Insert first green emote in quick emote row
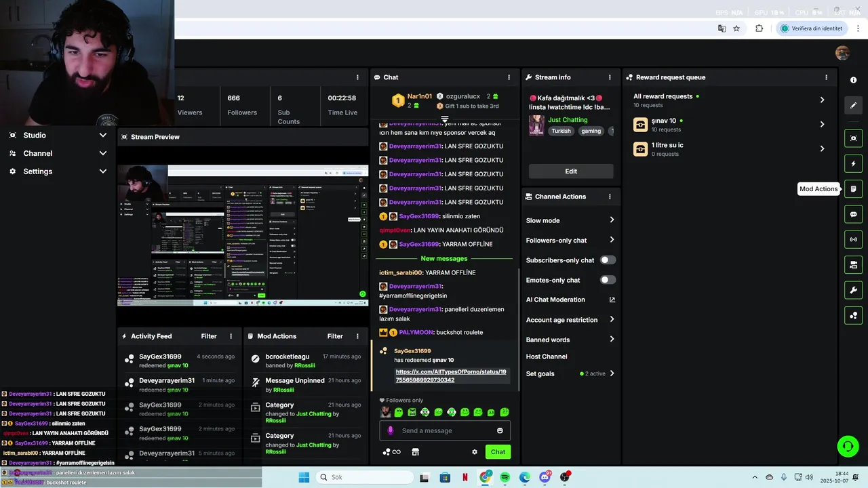Screen dimensions: 868x488 point(399,412)
